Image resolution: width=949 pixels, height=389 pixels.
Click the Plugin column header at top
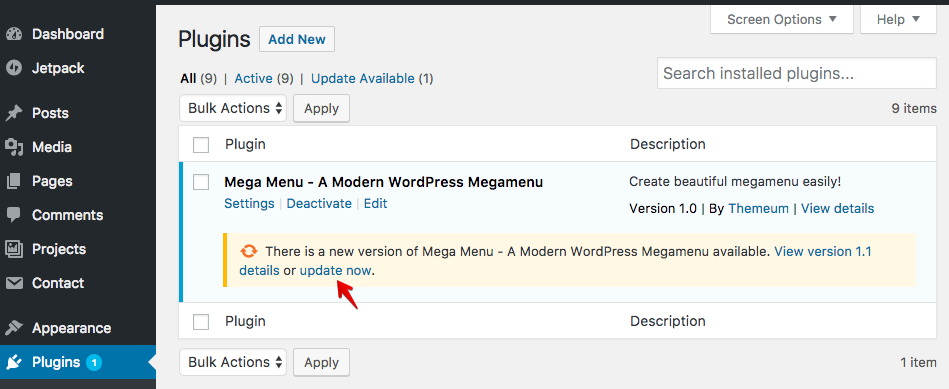(245, 145)
